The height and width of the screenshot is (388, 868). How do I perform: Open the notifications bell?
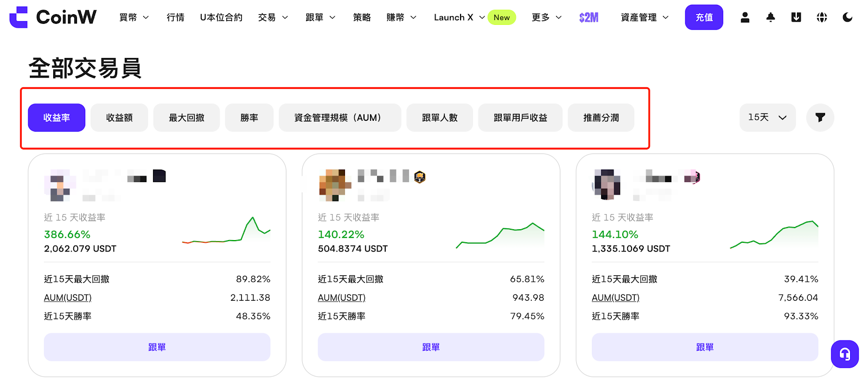(770, 17)
